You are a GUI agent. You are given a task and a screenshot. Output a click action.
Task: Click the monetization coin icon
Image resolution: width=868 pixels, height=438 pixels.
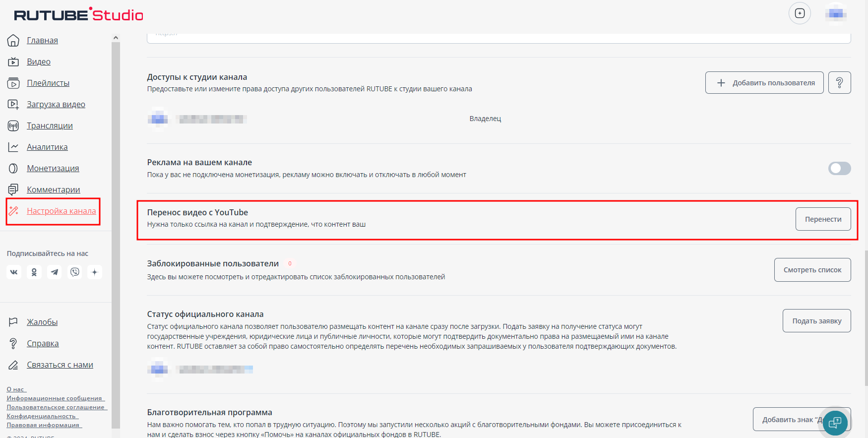point(13,168)
